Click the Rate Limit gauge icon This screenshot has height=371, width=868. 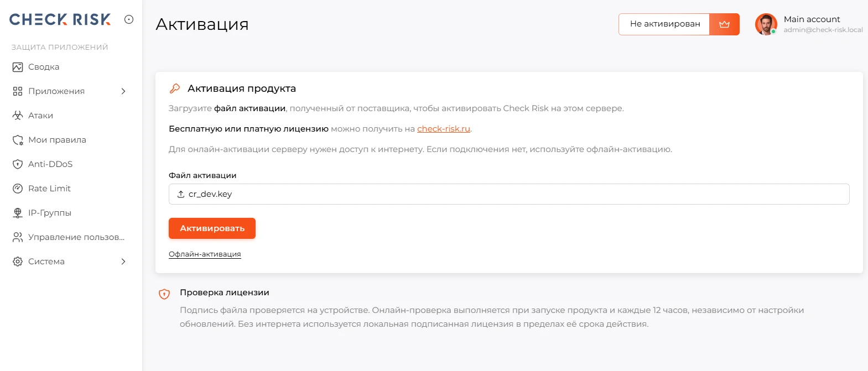pyautogui.click(x=18, y=189)
